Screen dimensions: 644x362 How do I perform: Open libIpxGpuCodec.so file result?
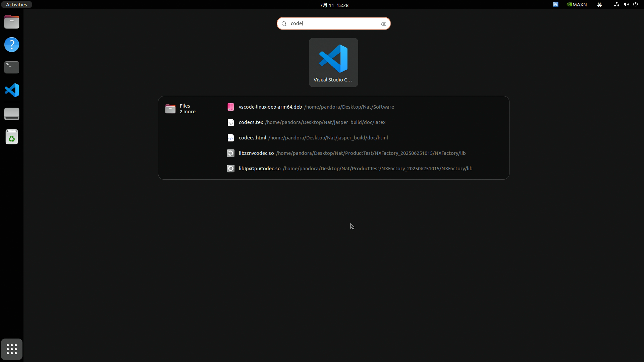click(x=259, y=169)
